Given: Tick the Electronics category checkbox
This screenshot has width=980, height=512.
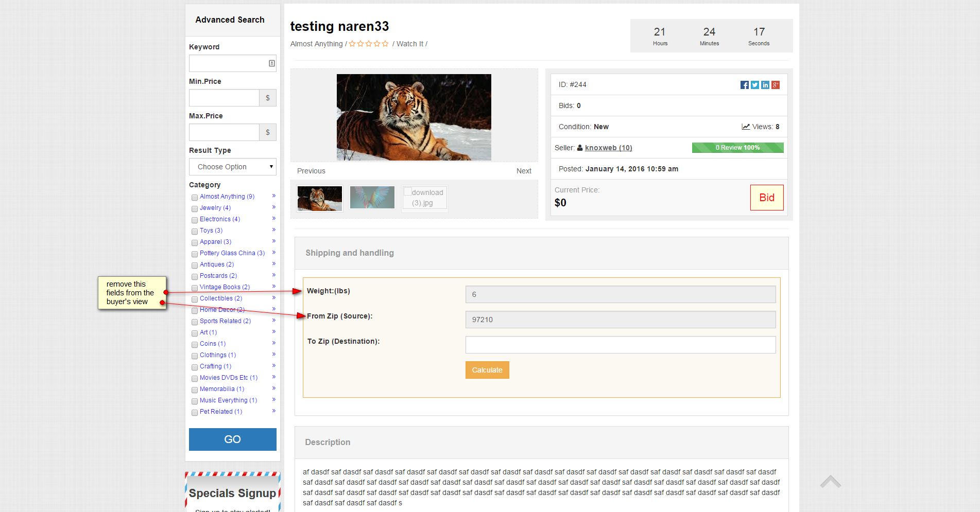Looking at the screenshot, I should pyautogui.click(x=195, y=220).
